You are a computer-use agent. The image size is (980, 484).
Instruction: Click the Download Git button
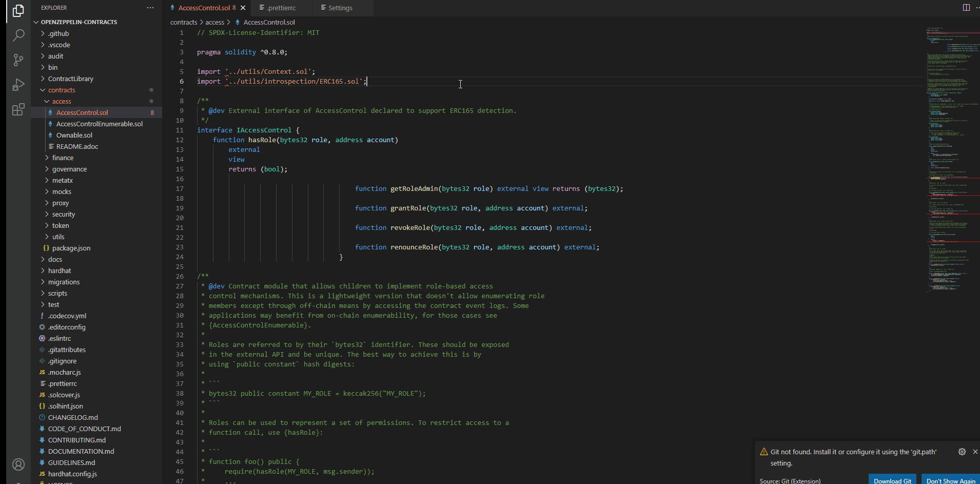click(892, 480)
